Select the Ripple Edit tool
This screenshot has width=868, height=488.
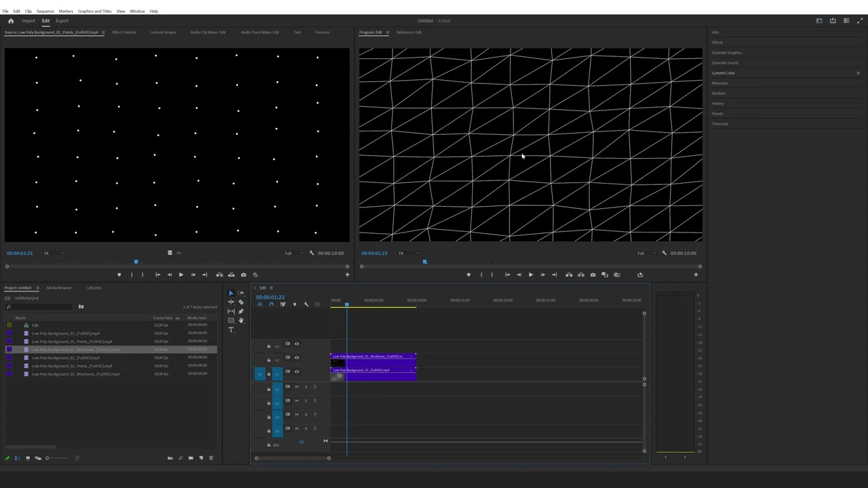pos(231,302)
